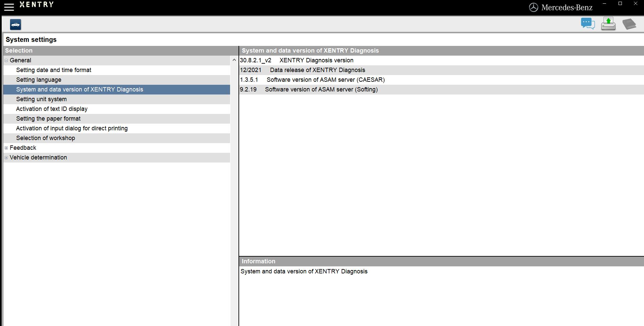Select Setting the paper format
This screenshot has width=644, height=326.
(117, 119)
